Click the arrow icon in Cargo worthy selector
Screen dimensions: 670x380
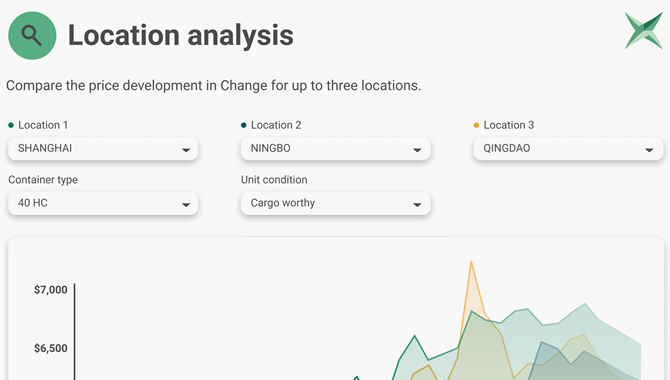[x=417, y=205]
